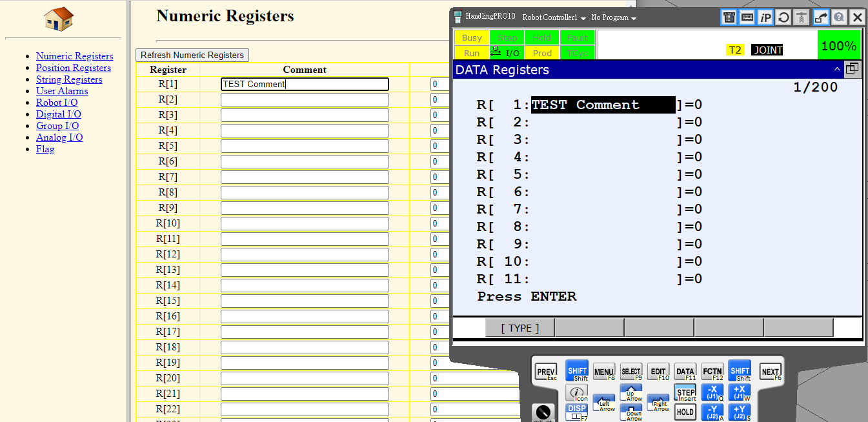Open the Position Registers link
Screen dimensions: 868x422
coord(74,68)
